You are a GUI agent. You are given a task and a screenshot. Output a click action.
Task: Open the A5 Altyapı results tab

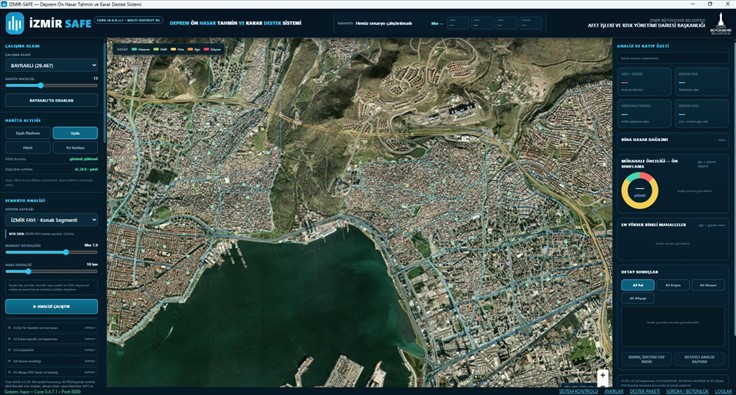pos(638,298)
